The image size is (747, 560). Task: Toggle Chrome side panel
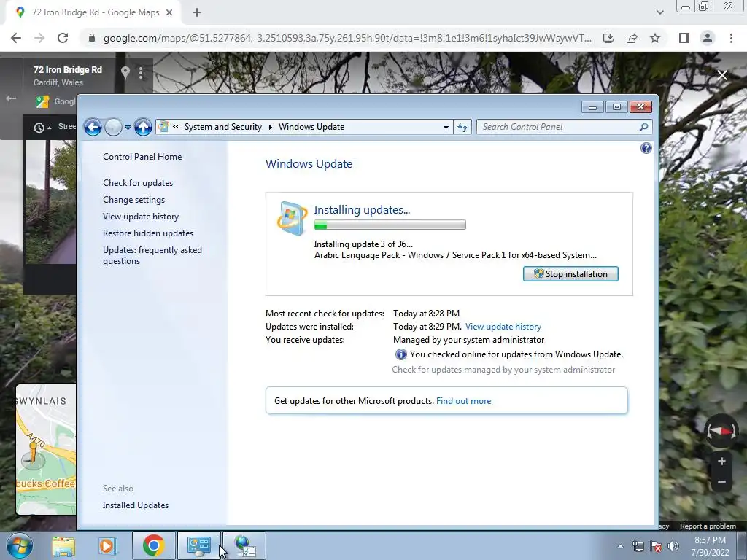(x=684, y=38)
